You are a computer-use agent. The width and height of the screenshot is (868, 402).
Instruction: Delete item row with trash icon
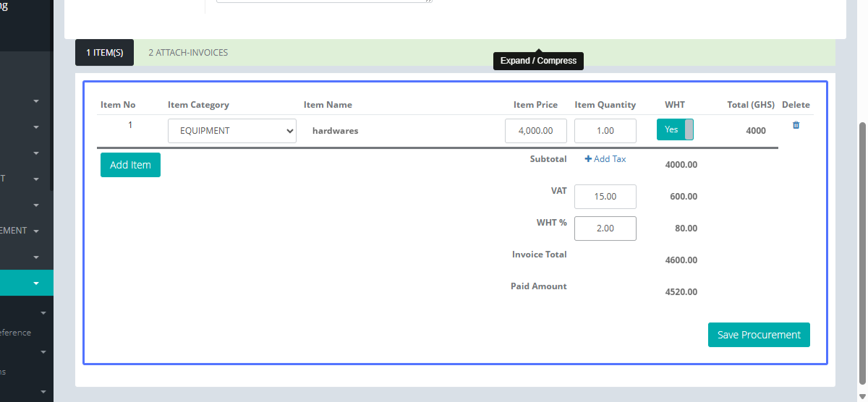796,125
